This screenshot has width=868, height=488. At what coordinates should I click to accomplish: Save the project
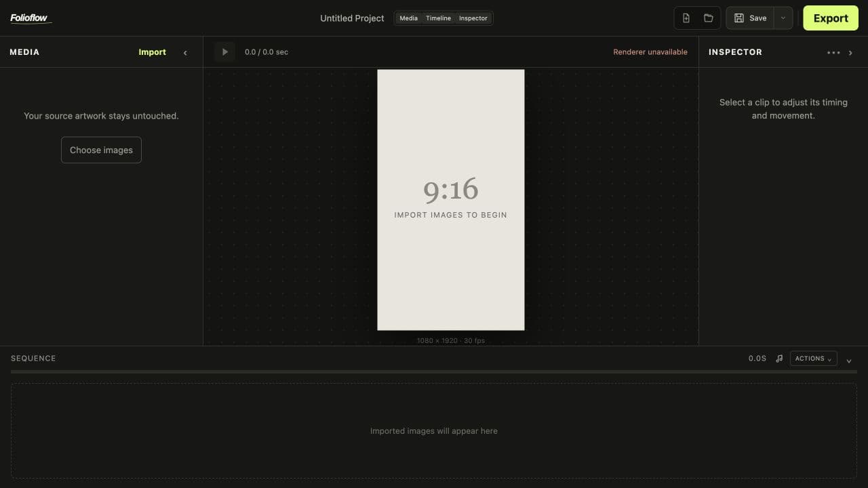(750, 18)
